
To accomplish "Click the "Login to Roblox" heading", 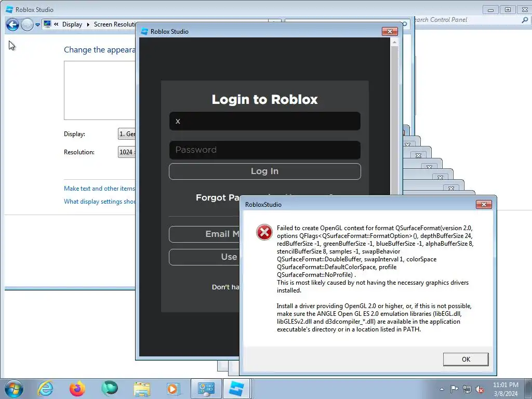I will tap(264, 99).
